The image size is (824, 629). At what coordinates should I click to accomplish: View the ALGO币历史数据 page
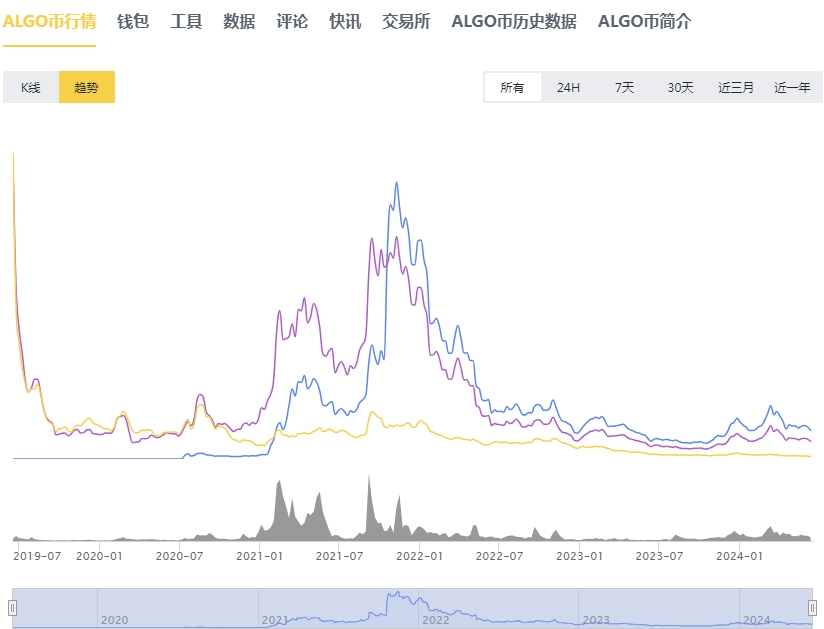click(516, 22)
